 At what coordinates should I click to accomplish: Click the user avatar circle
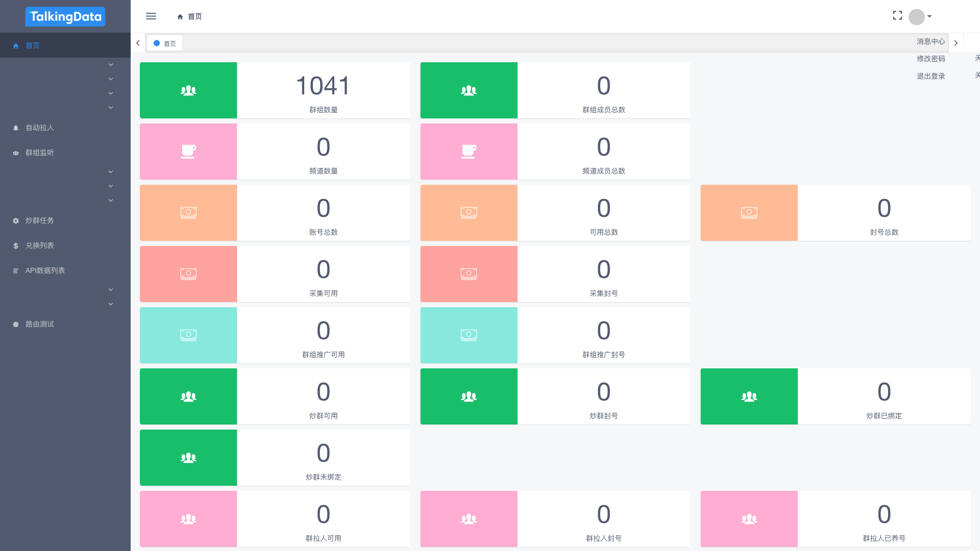916,17
